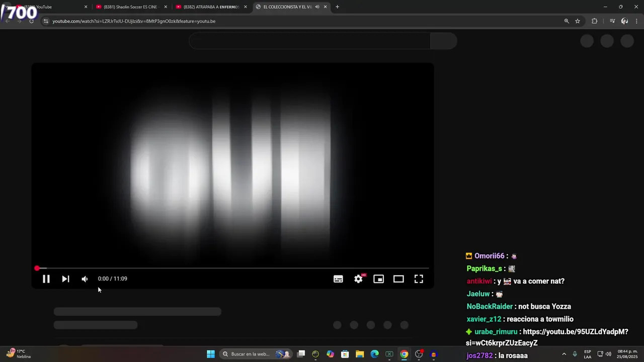Click username xavier_z12 in chat

pyautogui.click(x=484, y=319)
